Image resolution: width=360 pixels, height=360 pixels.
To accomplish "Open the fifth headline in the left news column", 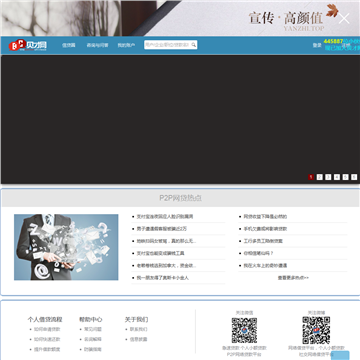I will tap(166, 266).
